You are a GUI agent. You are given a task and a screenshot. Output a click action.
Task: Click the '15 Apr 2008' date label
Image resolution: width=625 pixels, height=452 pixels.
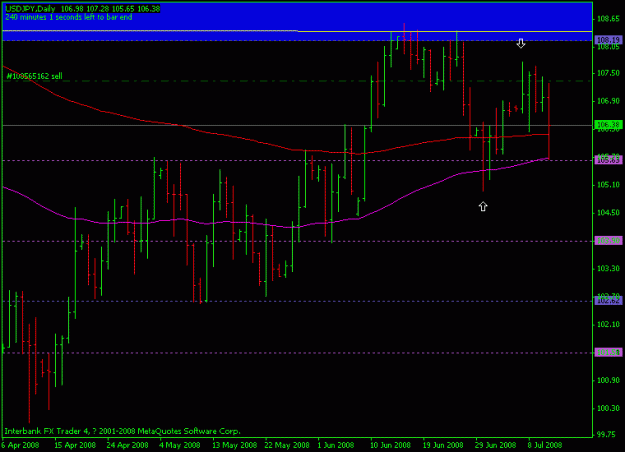[75, 445]
